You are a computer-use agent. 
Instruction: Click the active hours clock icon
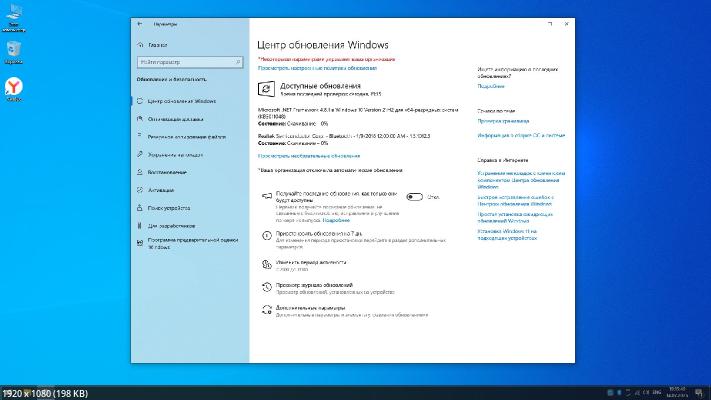[x=267, y=264]
